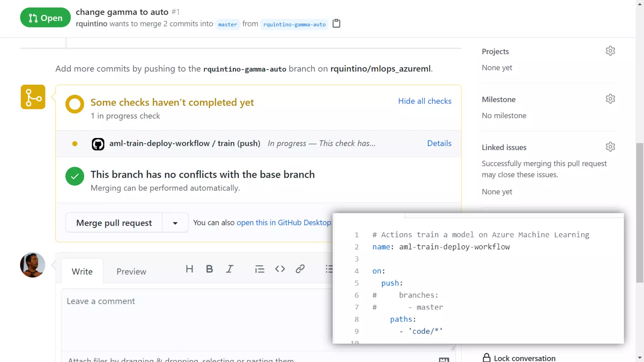Click the page vertical scrollbar thumb
Screen dimensions: 644x362
[x=639, y=213]
